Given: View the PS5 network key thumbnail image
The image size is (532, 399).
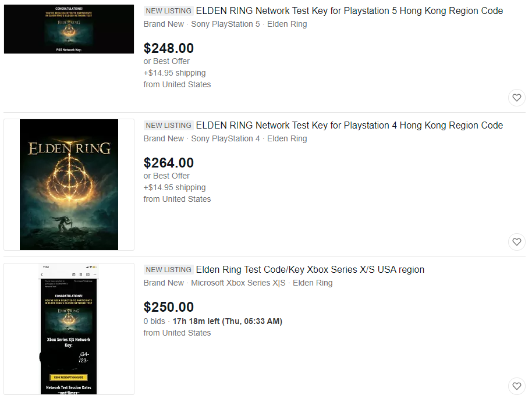Looking at the screenshot, I should tap(69, 29).
